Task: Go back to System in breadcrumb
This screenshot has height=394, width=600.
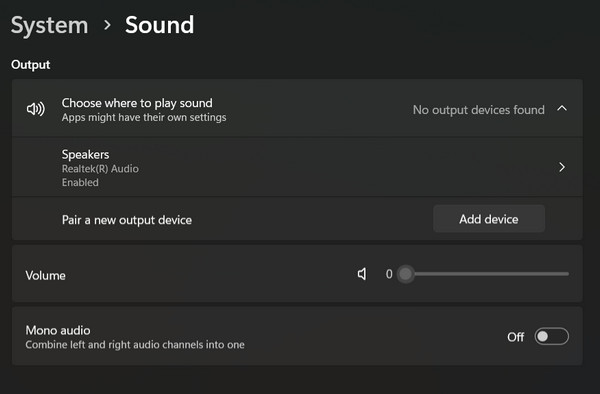Action: [49, 26]
